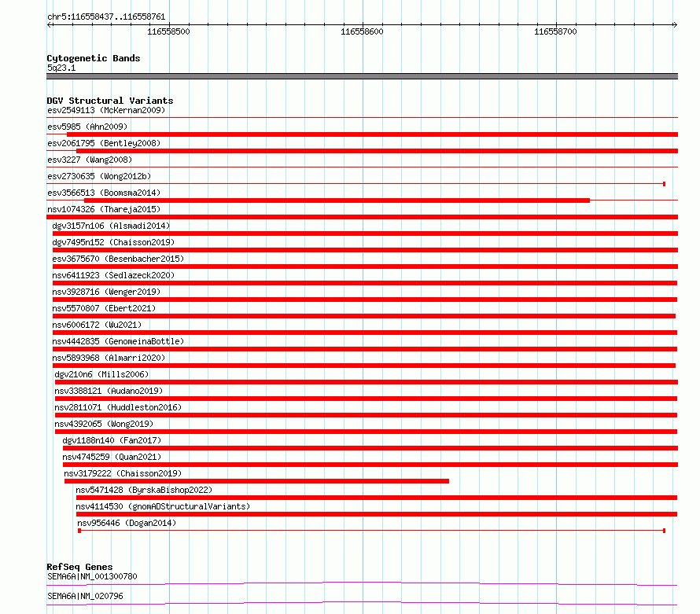Select nsv3388121 (Audano2019) label
Image resolution: width=700 pixels, height=614 pixels.
(109, 391)
